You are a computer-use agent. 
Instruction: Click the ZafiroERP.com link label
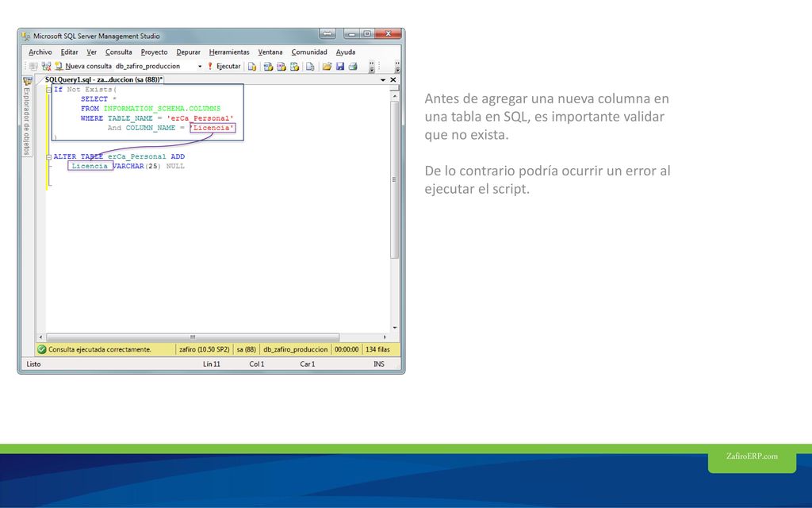pos(752,456)
